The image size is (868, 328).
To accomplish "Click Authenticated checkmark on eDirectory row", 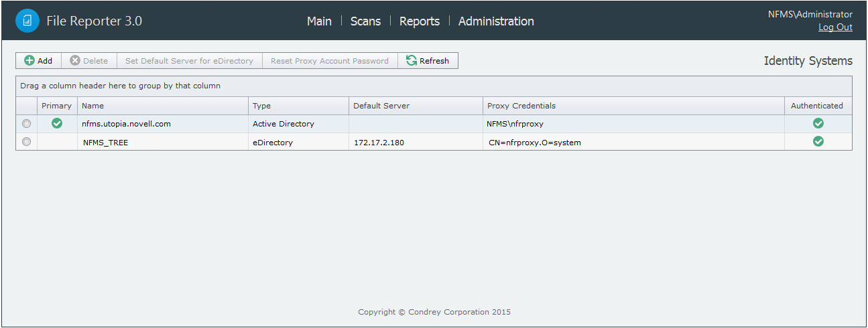I will point(818,141).
